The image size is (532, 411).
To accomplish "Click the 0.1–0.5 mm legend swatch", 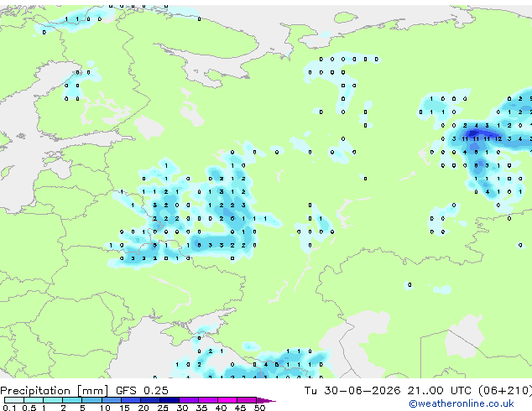I will (x=14, y=400).
